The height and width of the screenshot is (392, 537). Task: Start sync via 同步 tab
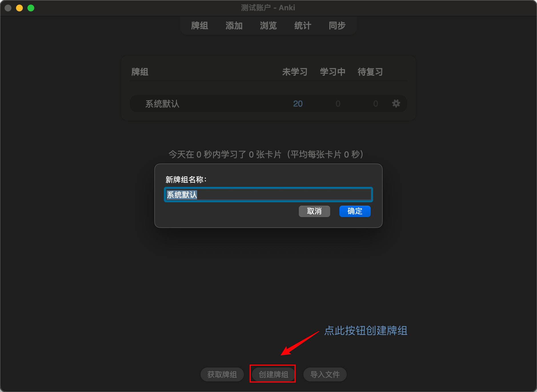click(x=337, y=26)
